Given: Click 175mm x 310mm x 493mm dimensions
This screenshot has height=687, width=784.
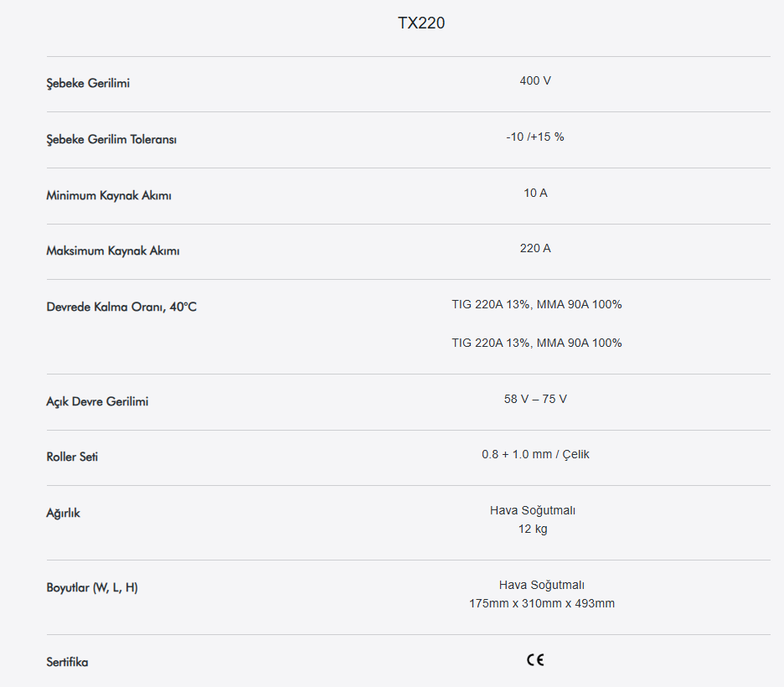Looking at the screenshot, I should pos(542,603).
